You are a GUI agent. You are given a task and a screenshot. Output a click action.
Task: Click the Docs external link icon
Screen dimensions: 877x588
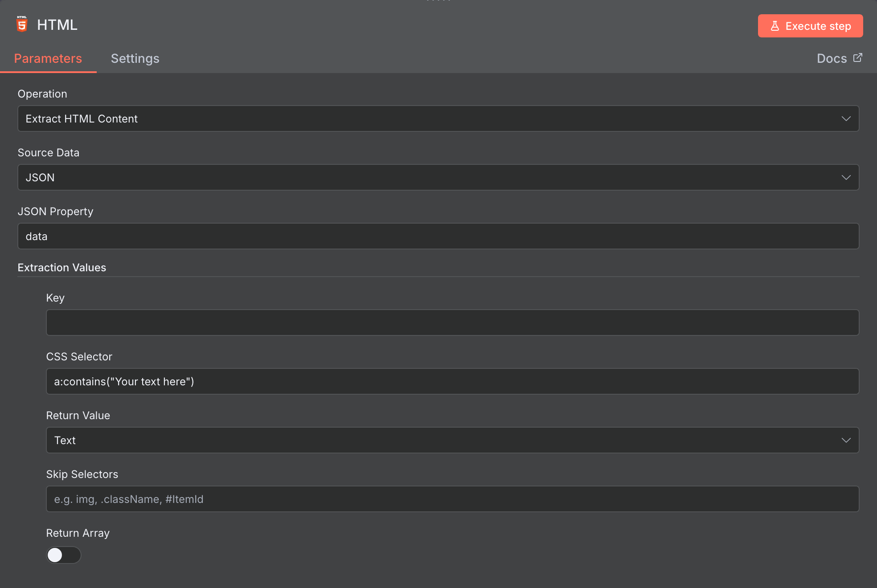point(857,58)
